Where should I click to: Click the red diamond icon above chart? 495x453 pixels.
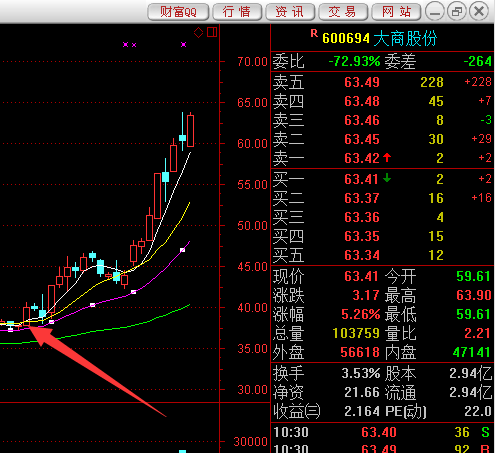click(199, 33)
